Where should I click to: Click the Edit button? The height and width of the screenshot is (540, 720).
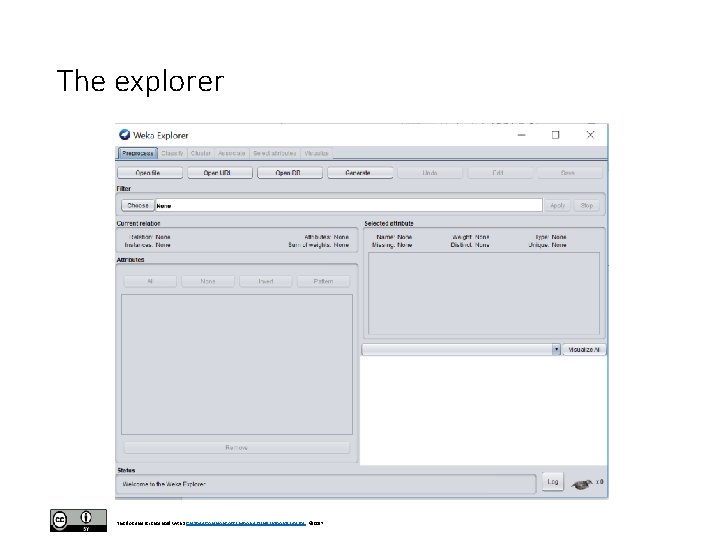(x=500, y=173)
